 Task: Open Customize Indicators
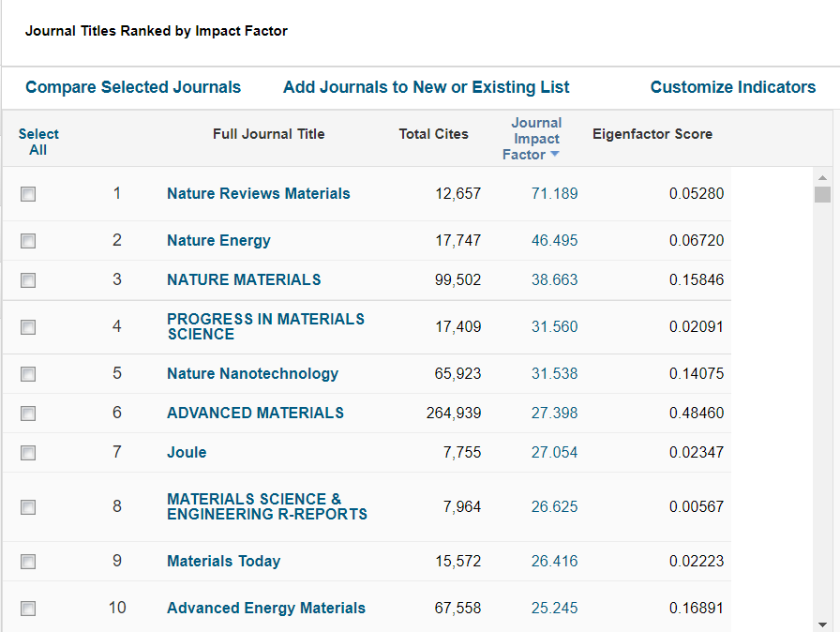[x=733, y=87]
